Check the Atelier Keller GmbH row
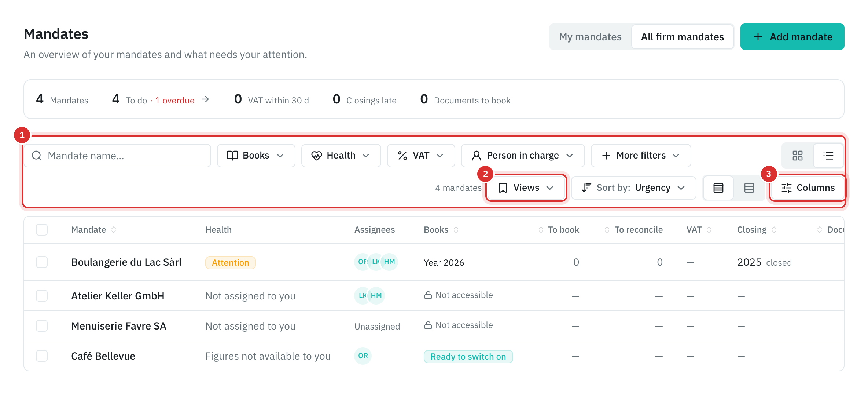The image size is (868, 411). (x=42, y=296)
